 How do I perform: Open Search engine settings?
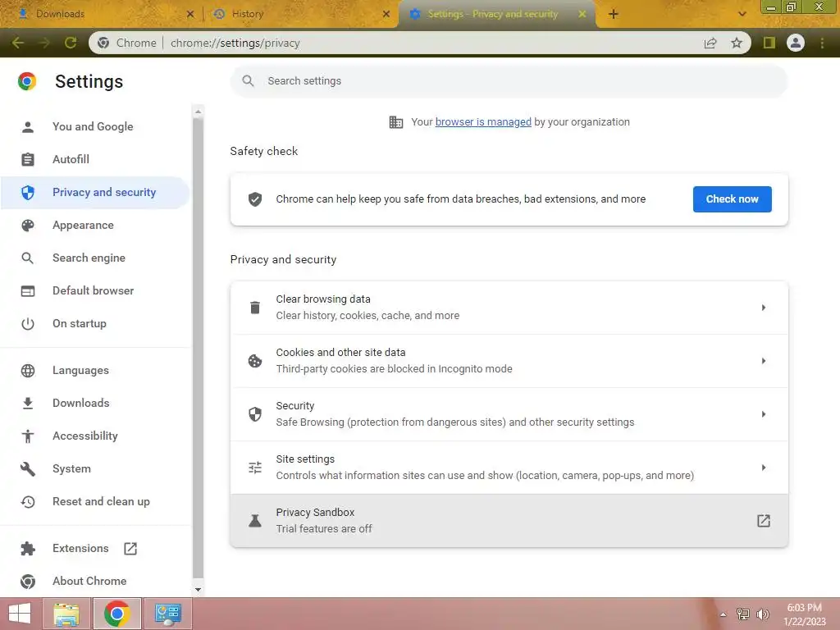(95, 258)
